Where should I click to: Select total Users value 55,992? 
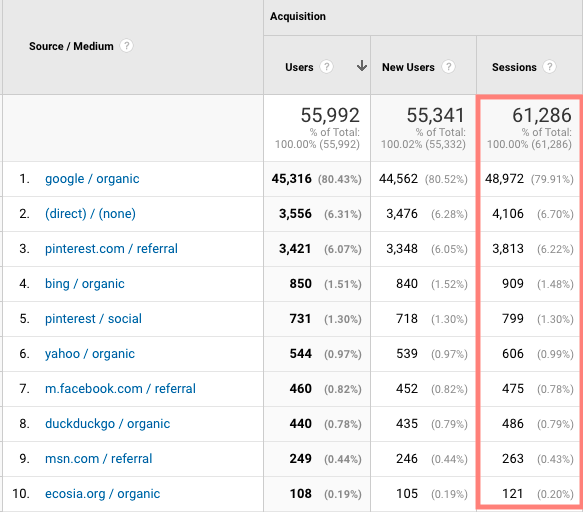(x=330, y=115)
